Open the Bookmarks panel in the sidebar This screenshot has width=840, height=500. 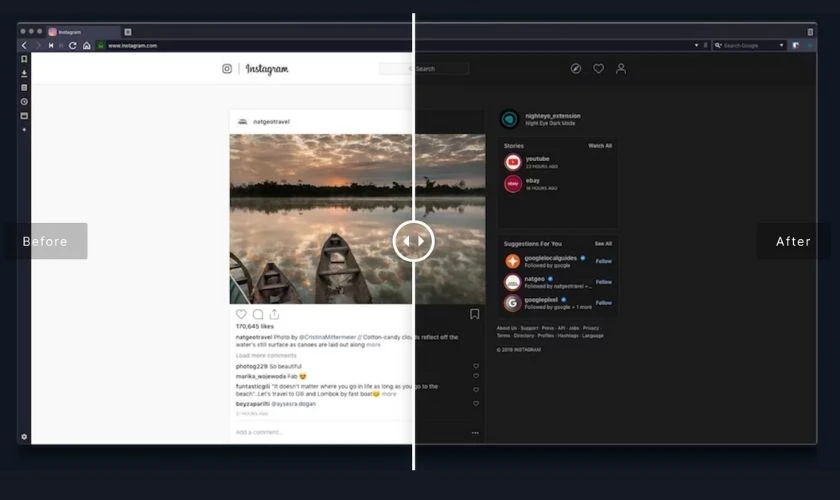click(24, 59)
